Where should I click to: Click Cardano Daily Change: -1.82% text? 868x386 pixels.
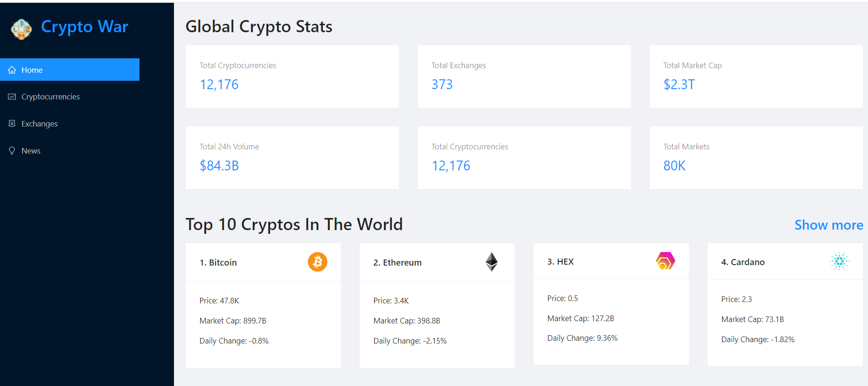[758, 339]
